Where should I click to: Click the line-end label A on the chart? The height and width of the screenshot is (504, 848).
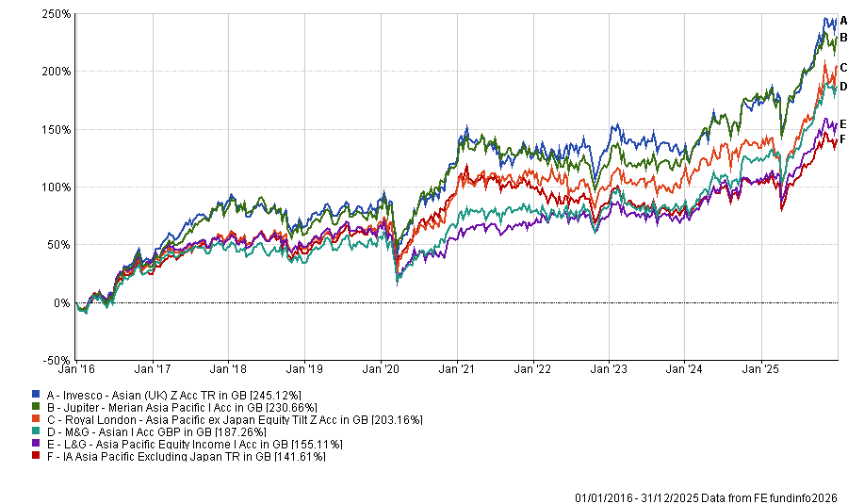[843, 20]
